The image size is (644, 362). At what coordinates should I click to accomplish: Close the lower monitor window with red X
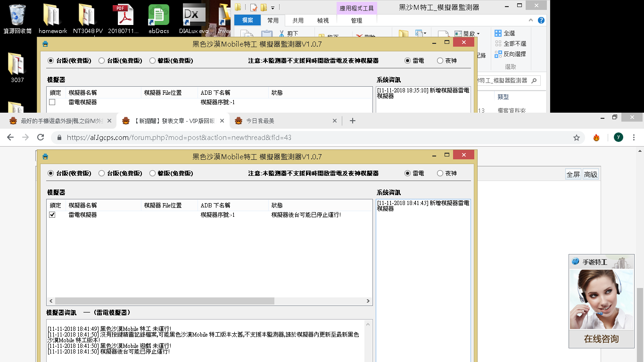464,155
